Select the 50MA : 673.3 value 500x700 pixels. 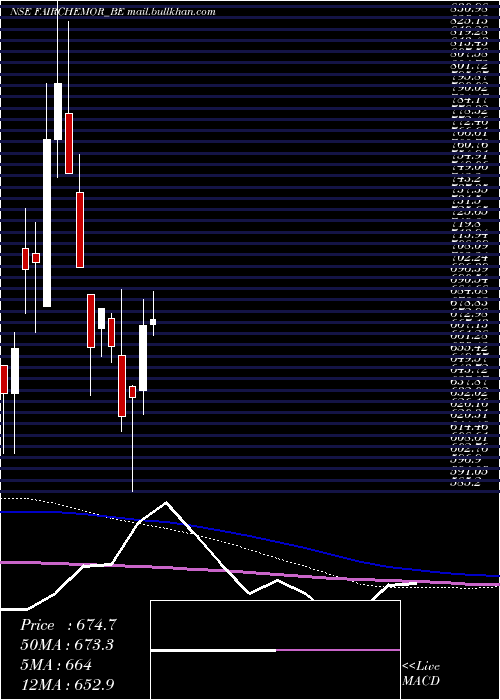click(x=67, y=645)
